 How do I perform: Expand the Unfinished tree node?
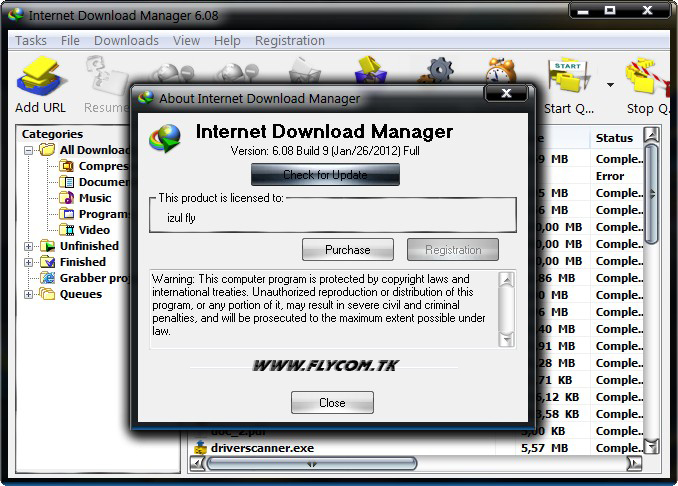pos(29,246)
